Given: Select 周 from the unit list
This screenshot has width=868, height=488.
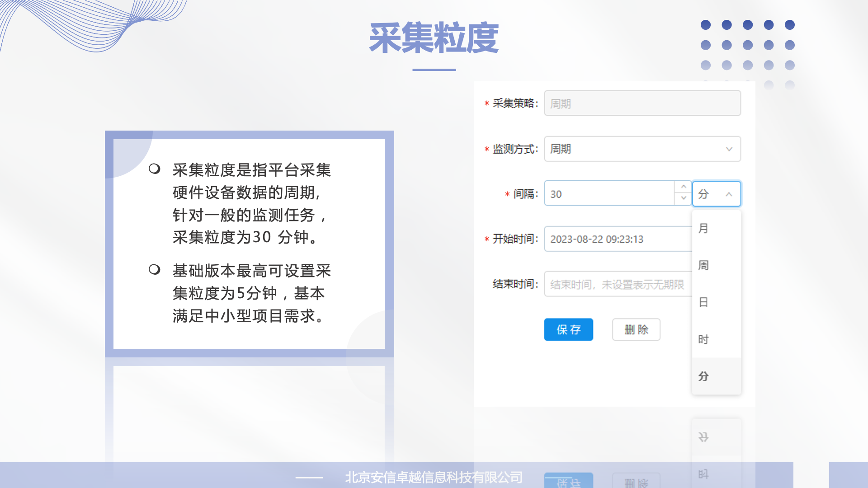Looking at the screenshot, I should pyautogui.click(x=716, y=266).
